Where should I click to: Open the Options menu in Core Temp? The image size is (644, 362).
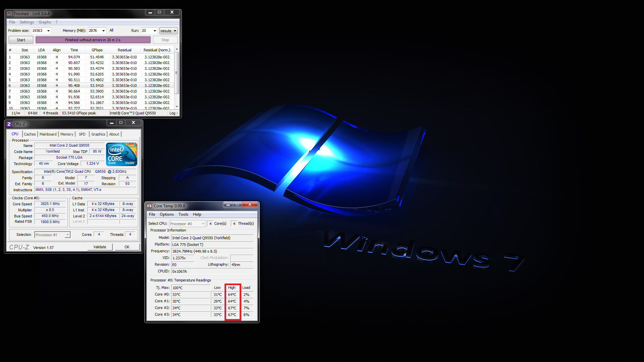click(x=167, y=214)
